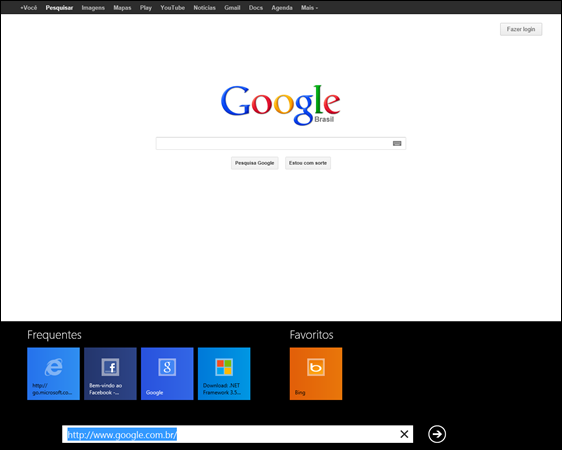Open Docs in the Google top bar
Viewport: 562px width, 450px height.
tap(256, 8)
